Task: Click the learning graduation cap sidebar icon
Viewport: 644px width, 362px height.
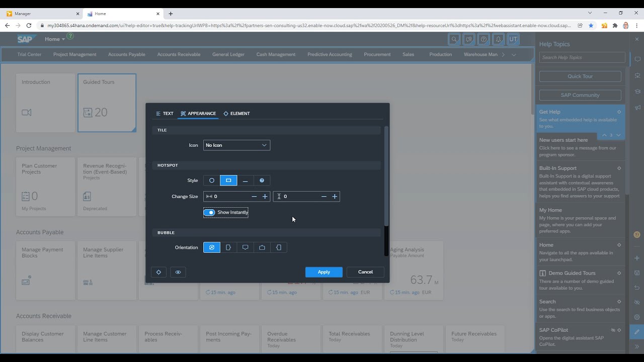Action: [637, 92]
